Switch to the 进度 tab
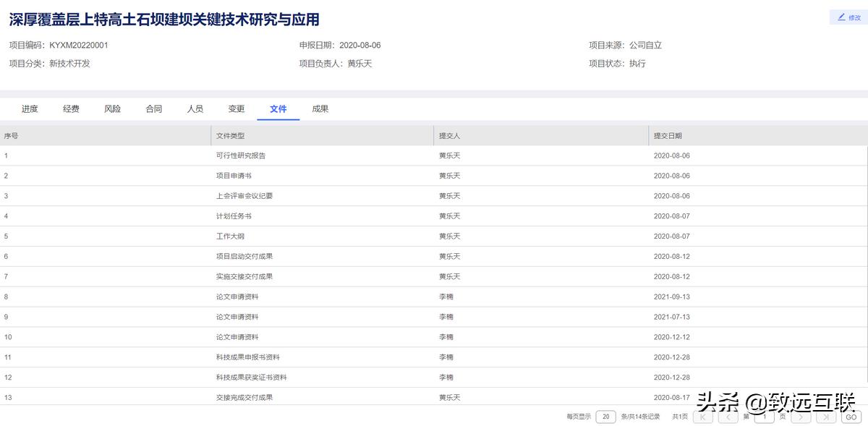The height and width of the screenshot is (426, 868). click(x=30, y=108)
